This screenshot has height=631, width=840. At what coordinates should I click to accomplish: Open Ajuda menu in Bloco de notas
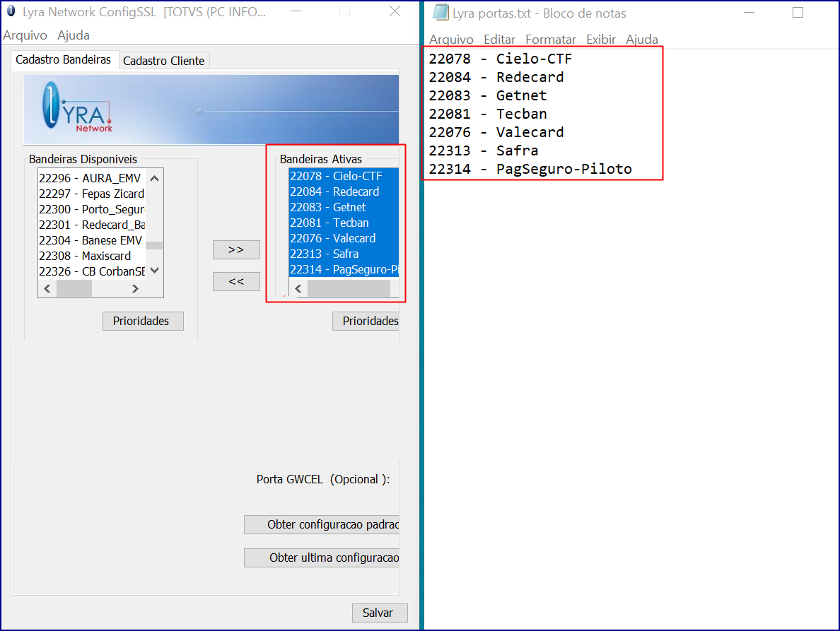pyautogui.click(x=642, y=40)
